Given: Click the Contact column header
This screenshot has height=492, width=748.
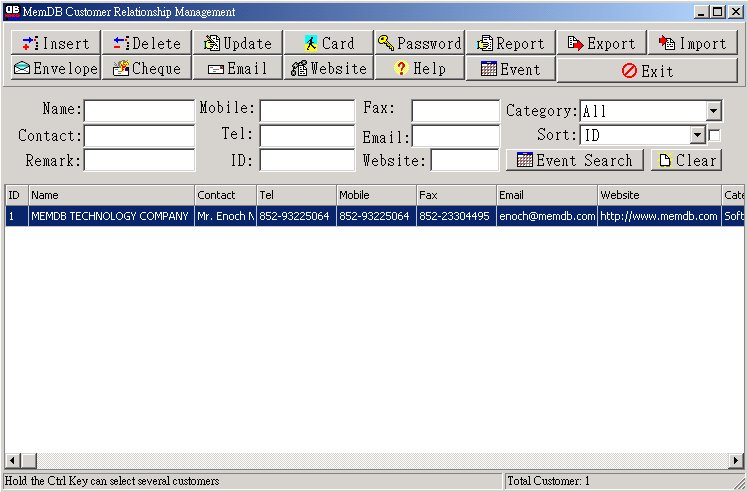Looking at the screenshot, I should tap(225, 195).
